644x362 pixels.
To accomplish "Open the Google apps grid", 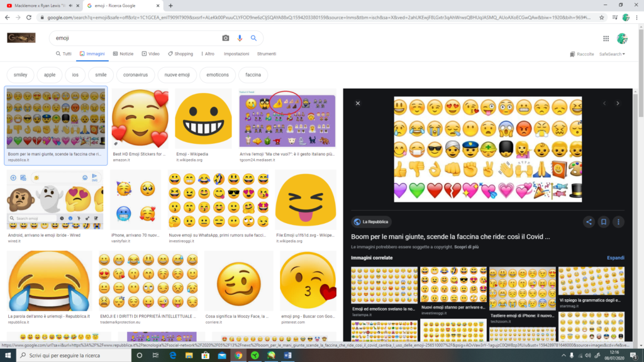I will point(606,38).
